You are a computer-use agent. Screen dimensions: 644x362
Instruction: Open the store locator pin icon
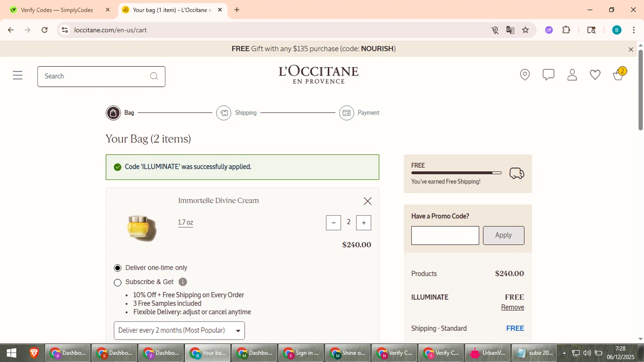coord(525,75)
